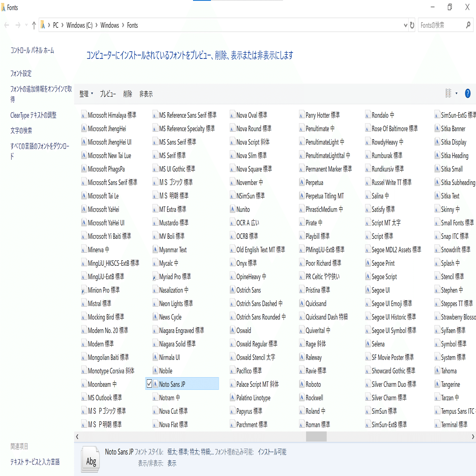Open the address bar history dropdown
476x476 pixels.
[405, 25]
